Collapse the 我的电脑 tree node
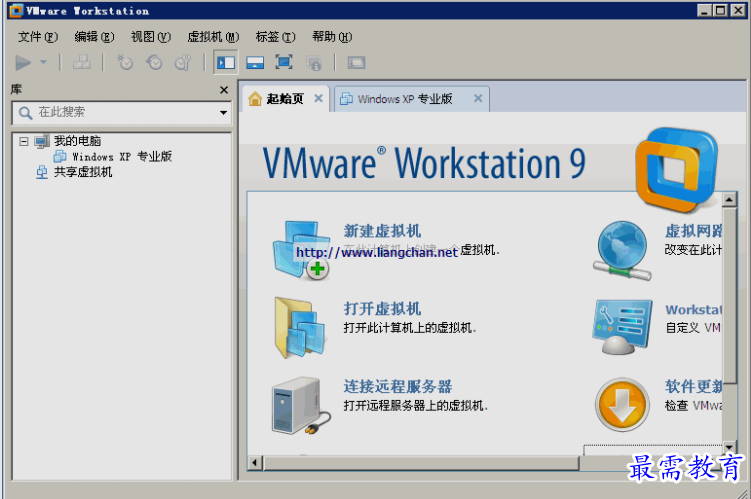Image resolution: width=751 pixels, height=499 pixels. 23,141
